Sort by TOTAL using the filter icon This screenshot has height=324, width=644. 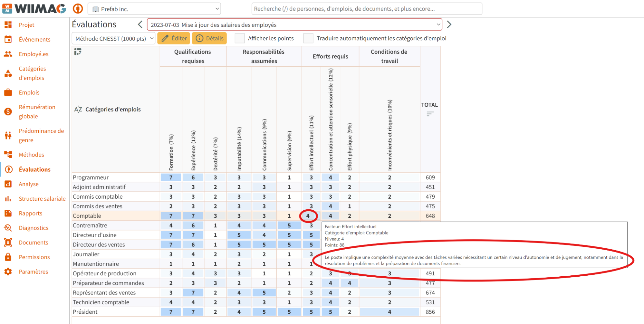(x=430, y=114)
